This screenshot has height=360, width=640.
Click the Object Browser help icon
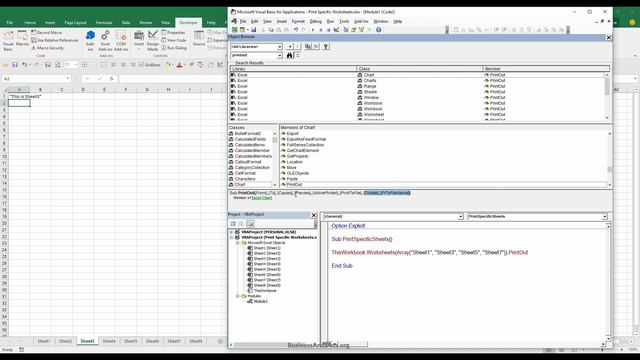[326, 47]
